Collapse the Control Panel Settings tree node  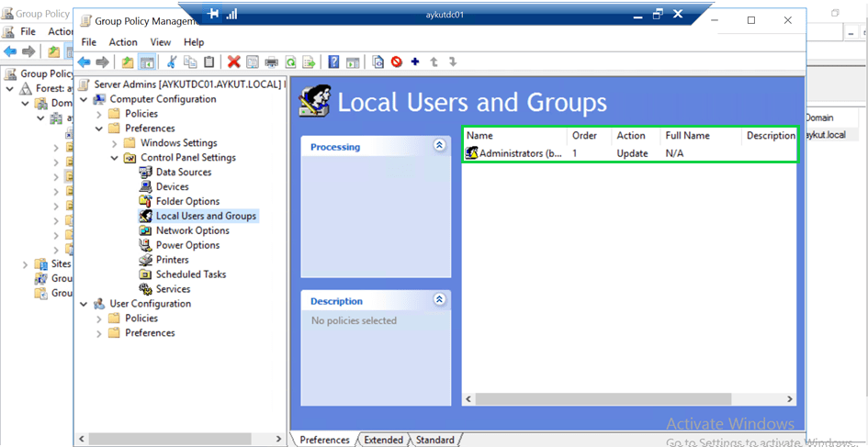tap(114, 158)
